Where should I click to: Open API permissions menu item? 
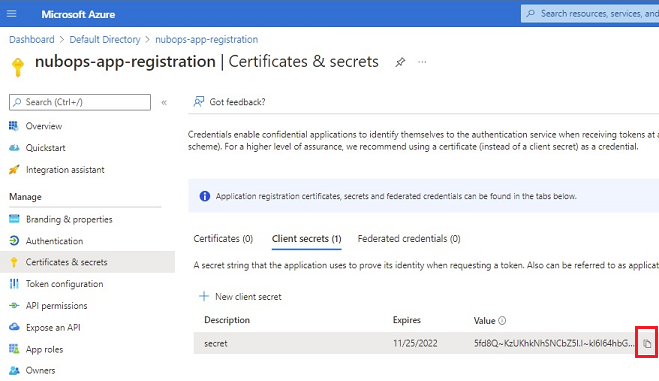click(x=57, y=306)
